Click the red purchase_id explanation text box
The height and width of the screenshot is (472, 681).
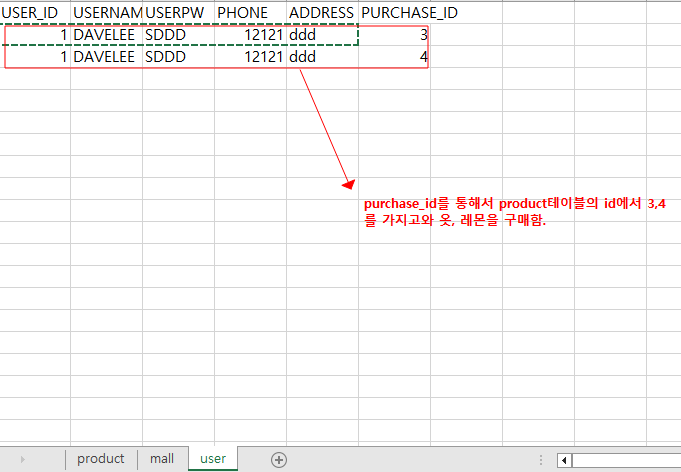tap(515, 212)
